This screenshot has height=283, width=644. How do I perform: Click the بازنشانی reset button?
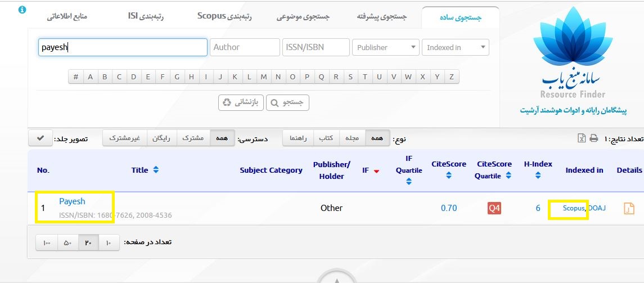[x=241, y=103]
